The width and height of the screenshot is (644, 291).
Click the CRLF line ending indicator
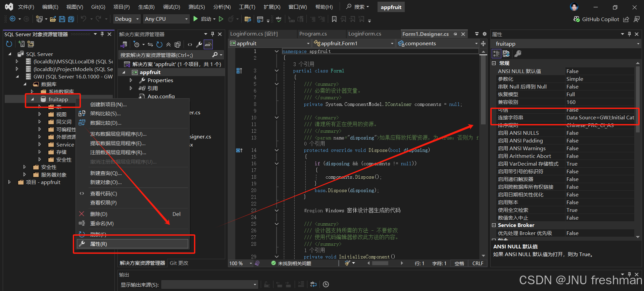click(478, 264)
